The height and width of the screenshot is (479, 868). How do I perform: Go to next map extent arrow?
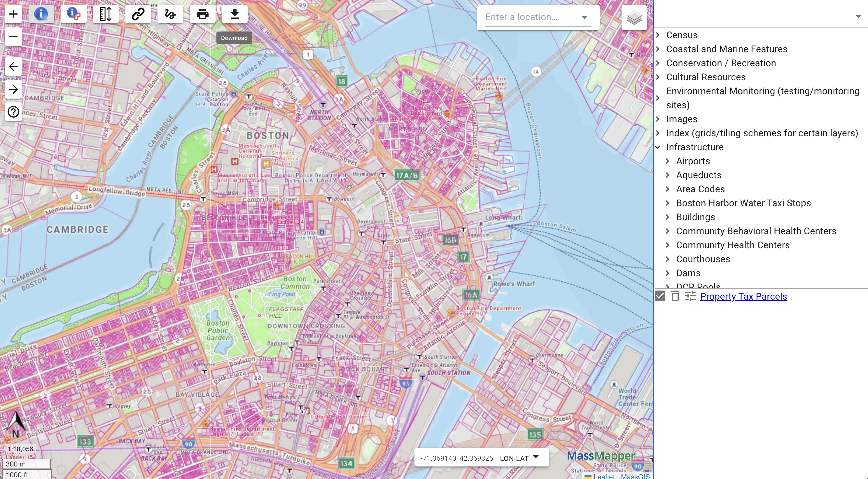point(13,89)
